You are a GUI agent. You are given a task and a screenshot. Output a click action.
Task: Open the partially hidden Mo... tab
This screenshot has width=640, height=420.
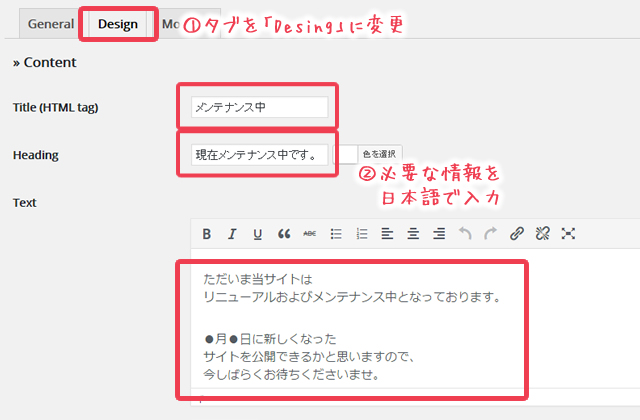tap(171, 24)
